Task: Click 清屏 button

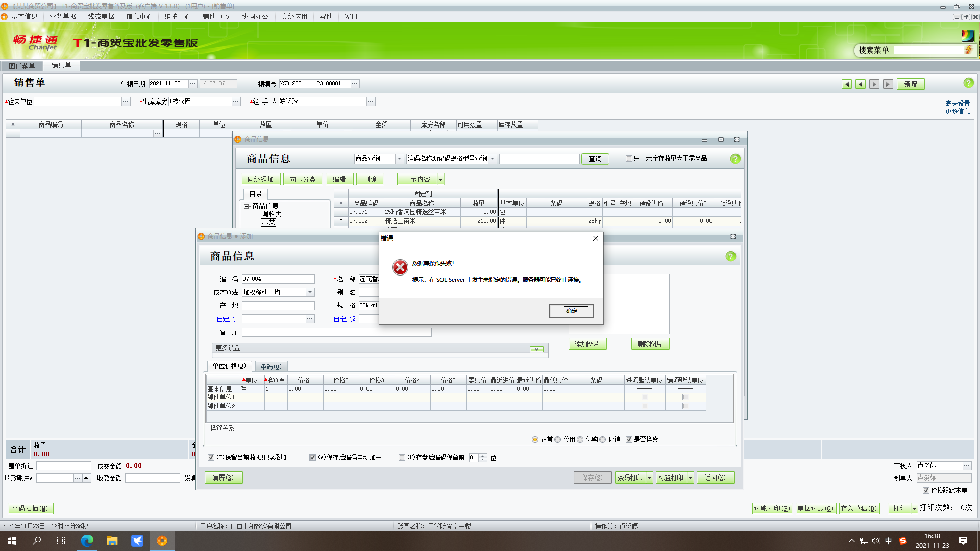Action: tap(223, 478)
